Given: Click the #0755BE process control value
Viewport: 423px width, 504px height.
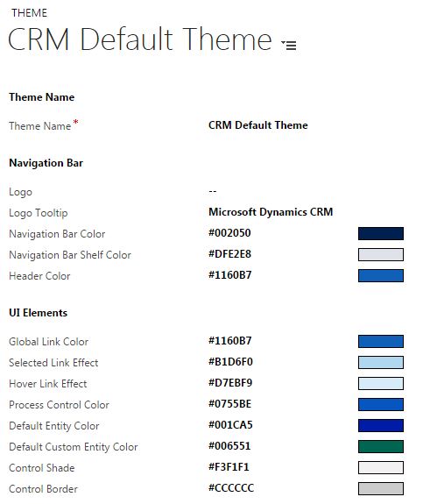Looking at the screenshot, I should click(x=229, y=404).
